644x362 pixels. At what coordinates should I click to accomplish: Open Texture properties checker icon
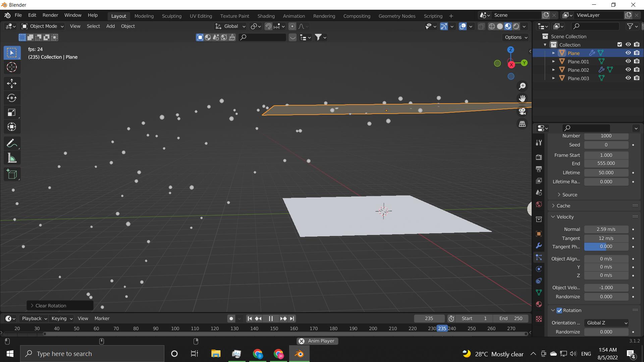pos(539,319)
